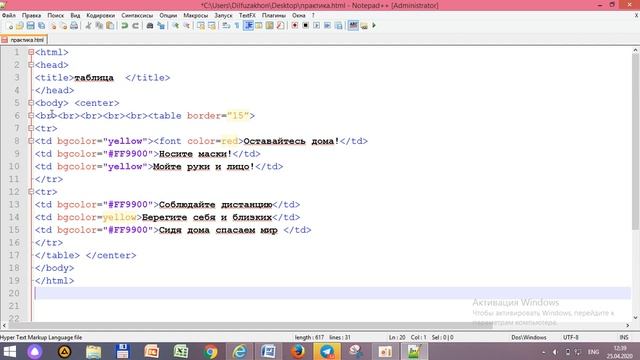The image size is (640, 360).
Task: Collapse the <head> fold on line 2
Action: click(x=31, y=65)
